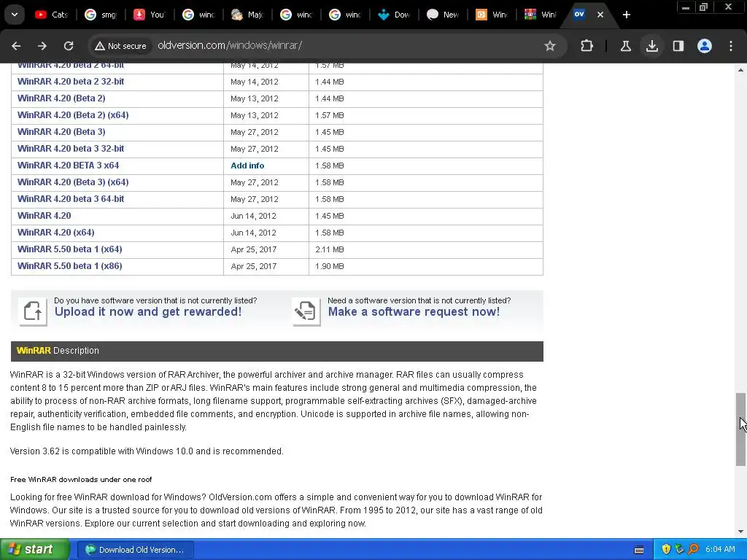
Task: Open the on-screen keyboard tray icon
Action: 639,550
